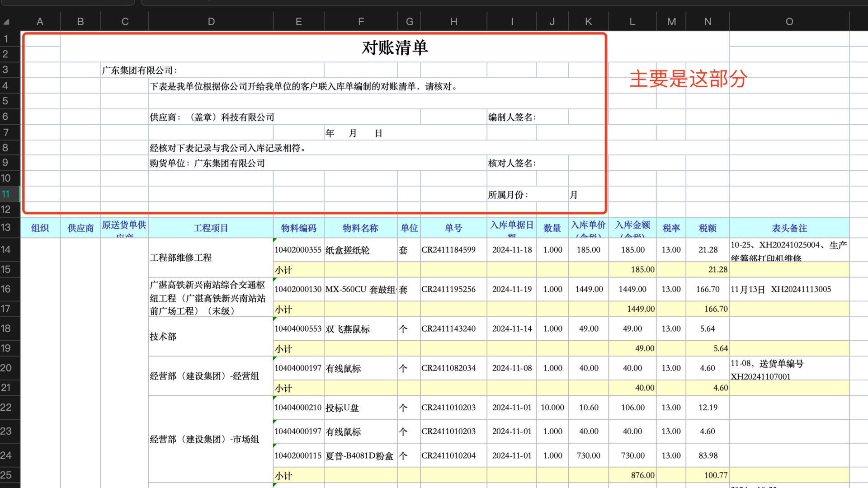Click the 供应商 column header cell

click(80, 228)
